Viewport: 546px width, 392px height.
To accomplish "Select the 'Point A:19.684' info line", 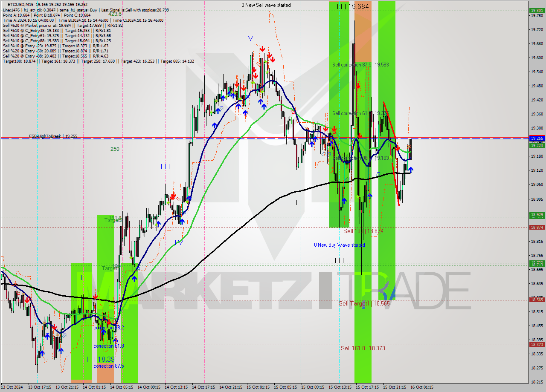I will [x=47, y=15].
